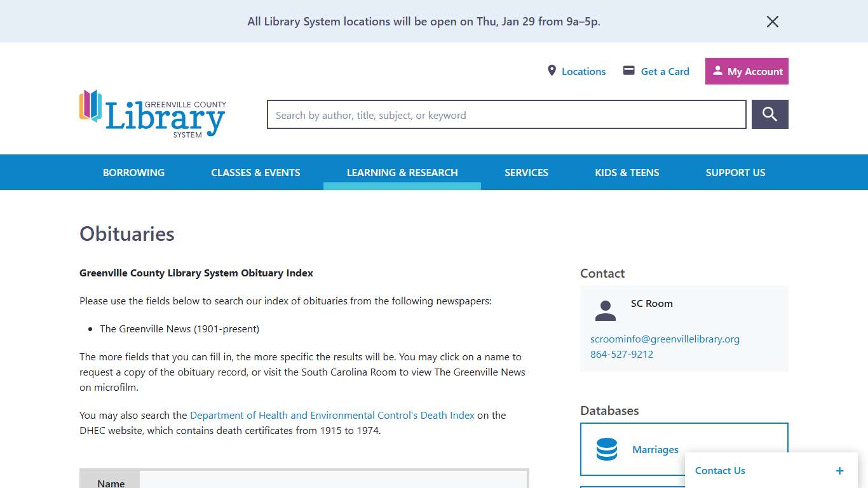Select the Borrowing menu item
Image resolution: width=868 pixels, height=488 pixels.
click(133, 172)
